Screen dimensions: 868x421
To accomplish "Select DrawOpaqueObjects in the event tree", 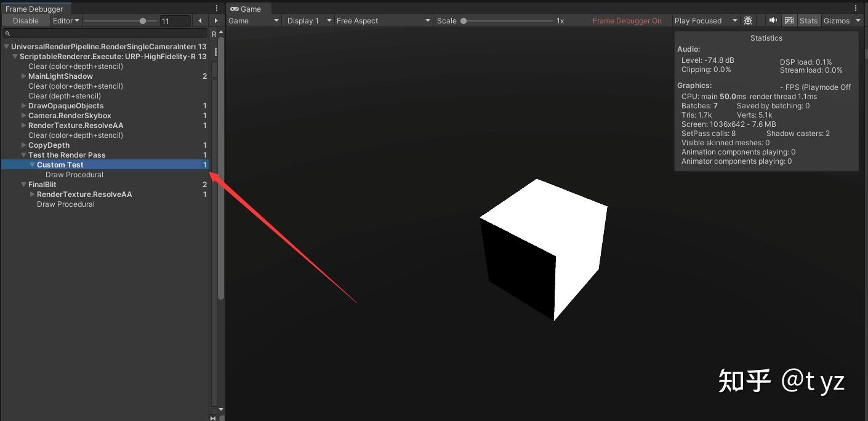I will (66, 105).
